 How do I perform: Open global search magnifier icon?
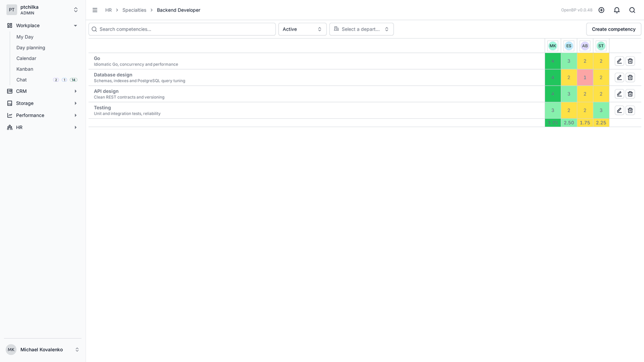(632, 10)
